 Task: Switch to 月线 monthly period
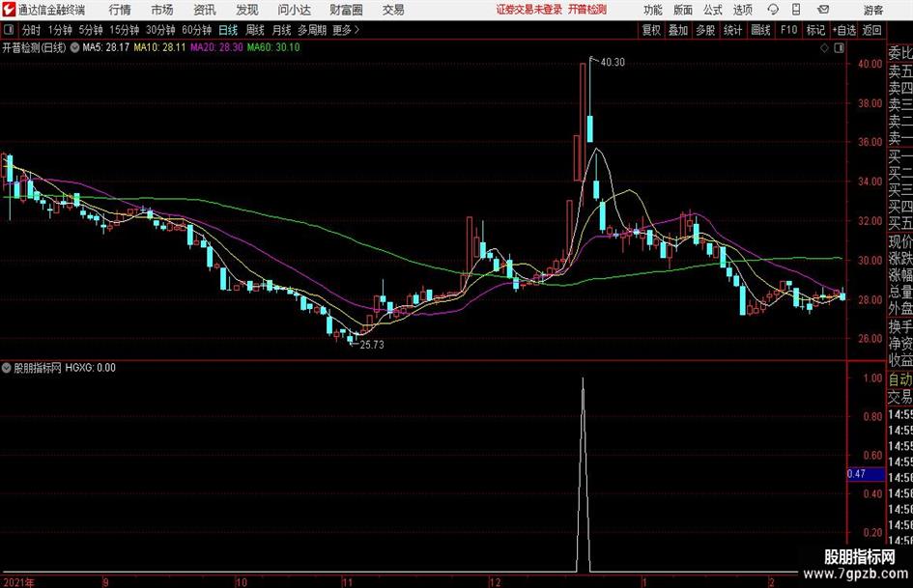281,30
